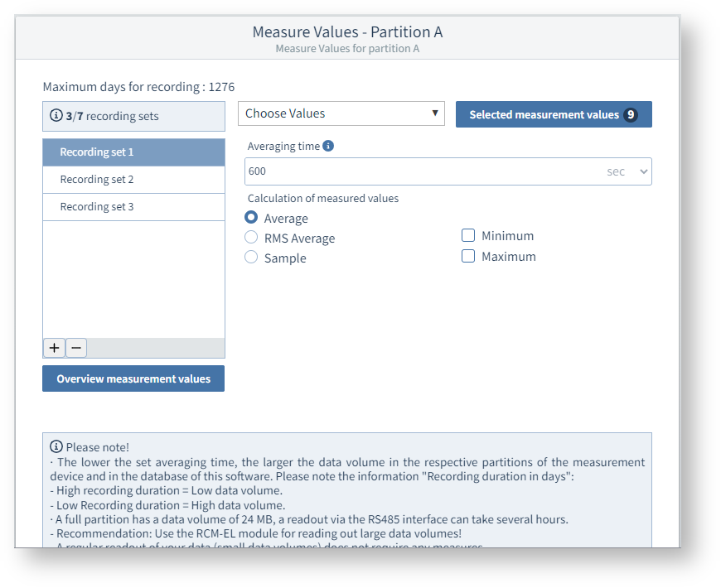Click the plus icon to add recording set

(54, 348)
